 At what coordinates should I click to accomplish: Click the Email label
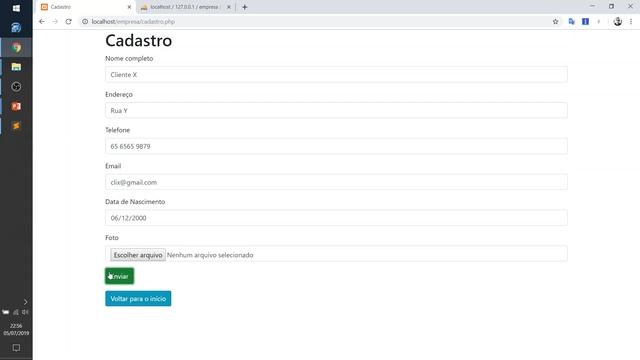(113, 166)
